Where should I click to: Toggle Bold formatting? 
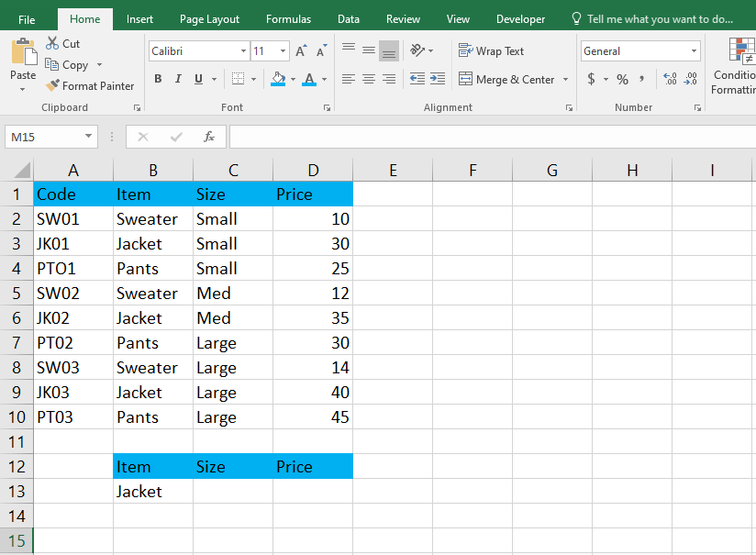pyautogui.click(x=158, y=79)
